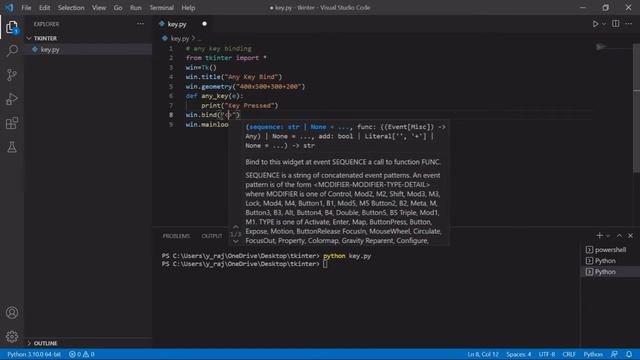640x360 pixels.
Task: Open the terminal launch profile dropdown
Action: point(608,236)
